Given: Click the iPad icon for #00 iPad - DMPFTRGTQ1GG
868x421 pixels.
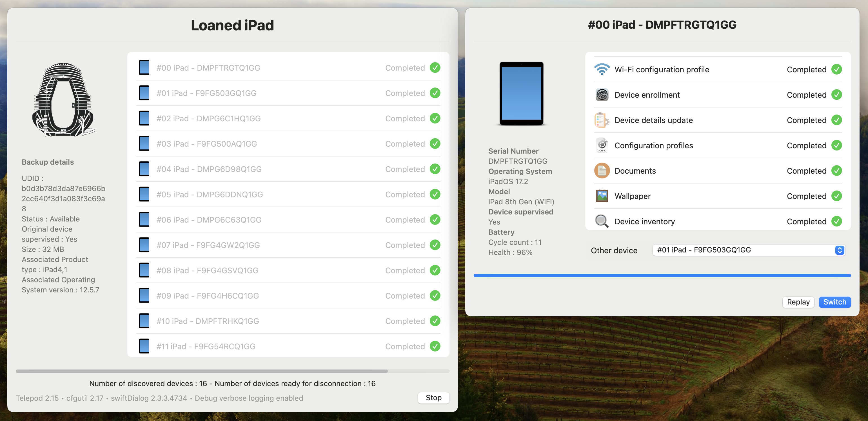Looking at the screenshot, I should 144,68.
